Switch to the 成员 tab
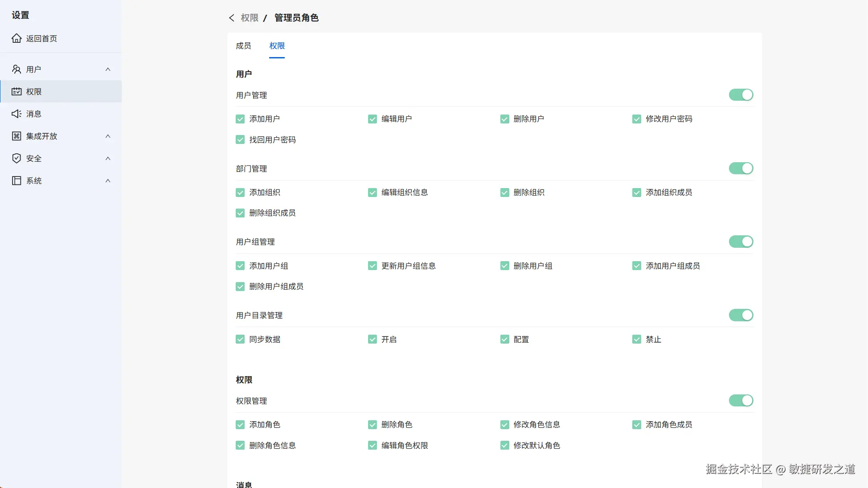 coord(243,46)
